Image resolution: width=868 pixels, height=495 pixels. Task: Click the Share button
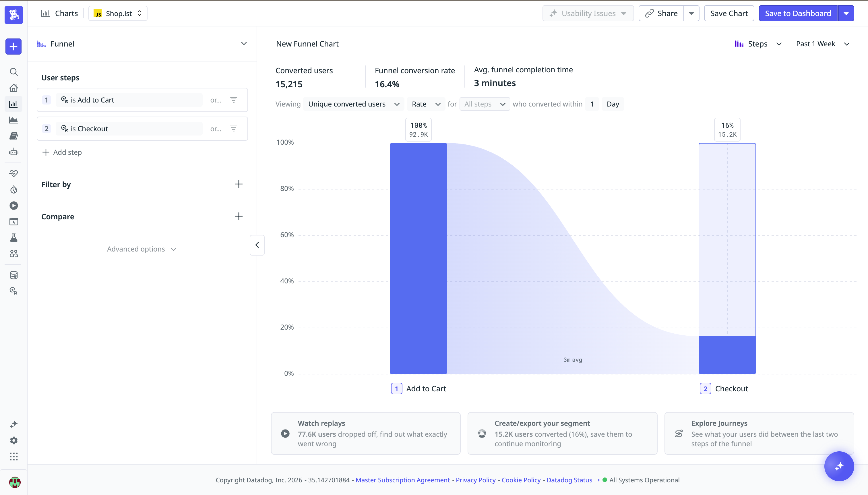click(661, 13)
